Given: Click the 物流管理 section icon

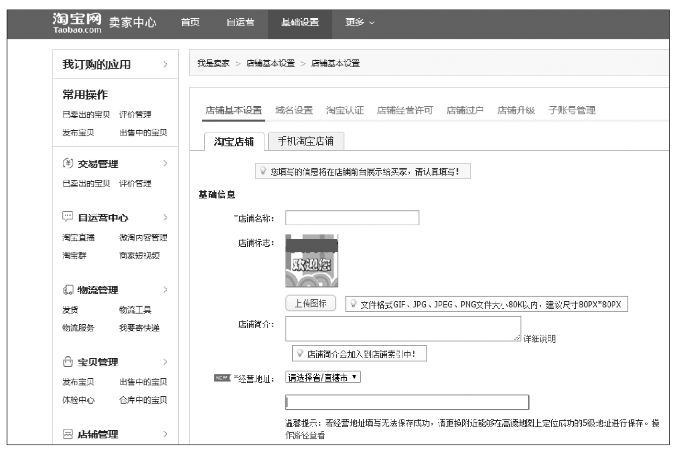Looking at the screenshot, I should click(67, 290).
